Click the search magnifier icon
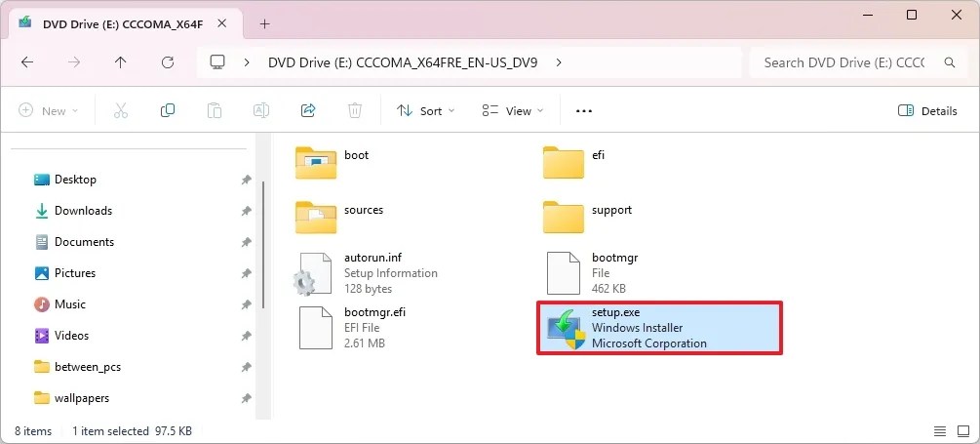The image size is (980, 444). [950, 62]
